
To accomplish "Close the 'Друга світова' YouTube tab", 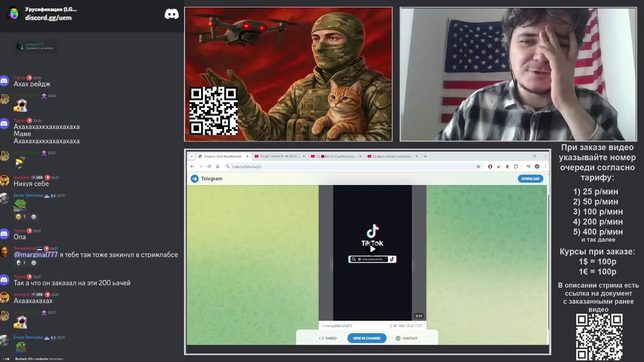I will 416,156.
